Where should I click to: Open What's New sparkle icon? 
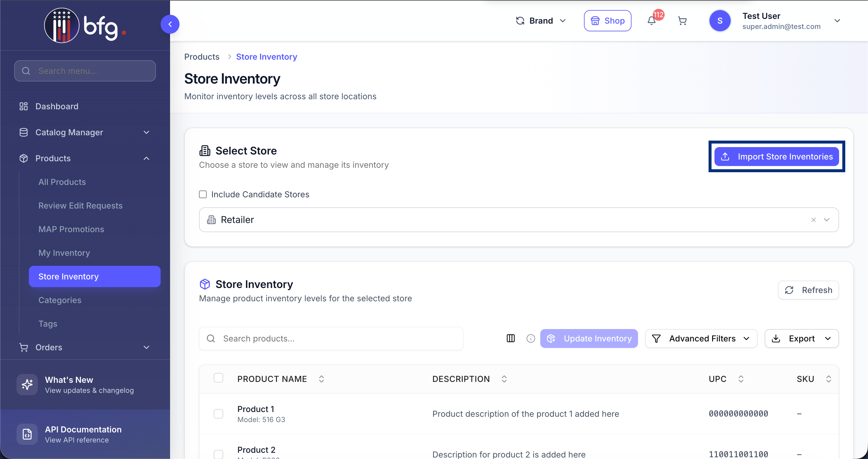coord(27,385)
